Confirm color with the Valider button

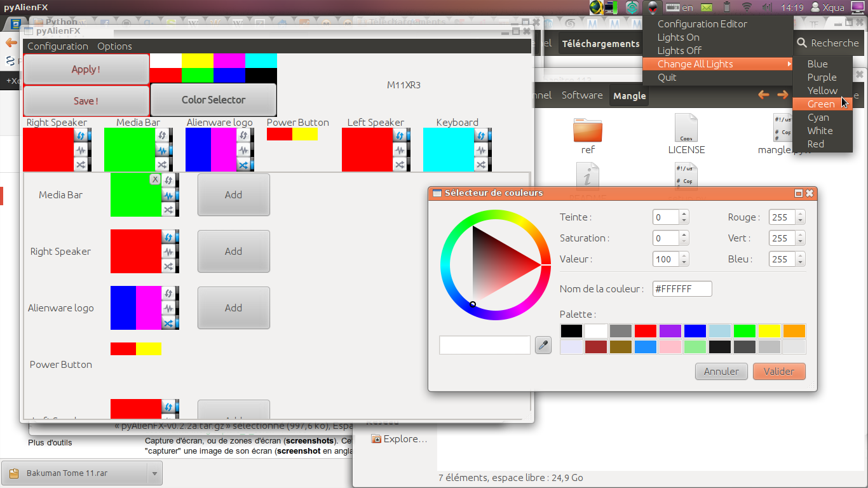coord(779,371)
